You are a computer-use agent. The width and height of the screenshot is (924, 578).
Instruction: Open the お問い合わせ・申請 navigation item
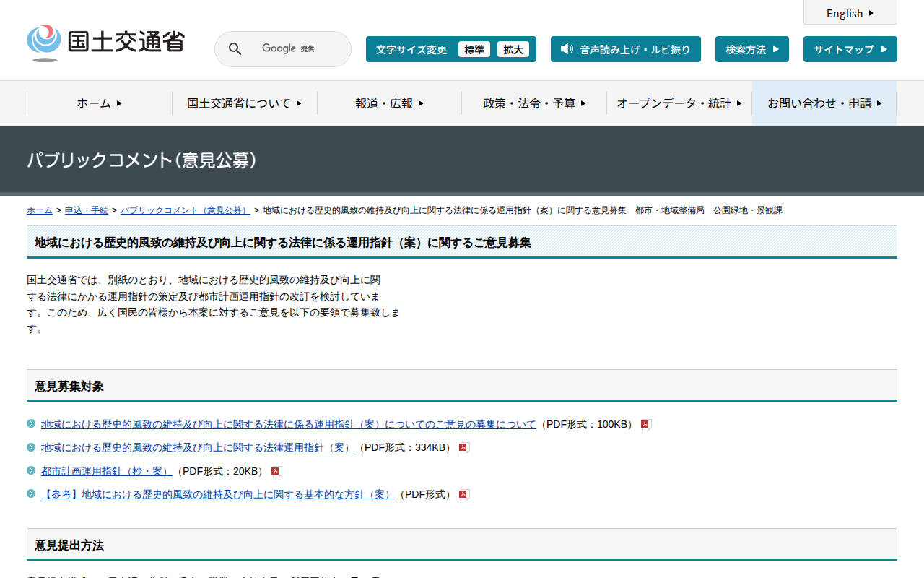(824, 103)
